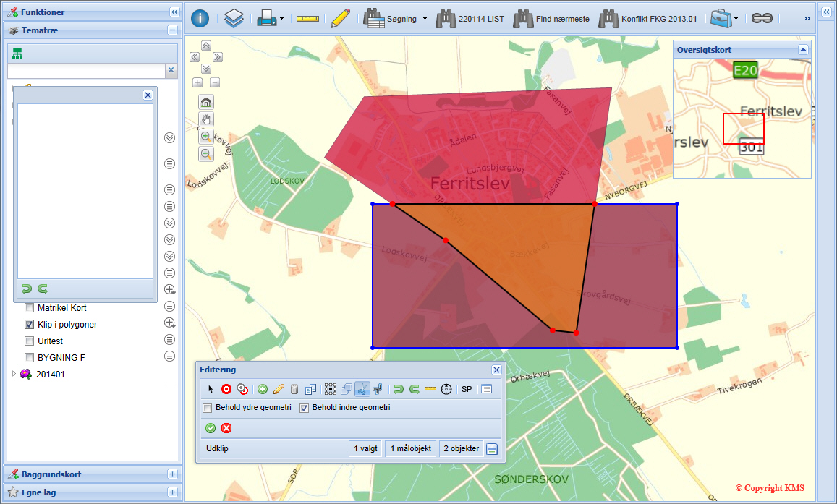Click the T-shaped split tool in Editering
The width and height of the screenshot is (837, 504).
click(378, 389)
